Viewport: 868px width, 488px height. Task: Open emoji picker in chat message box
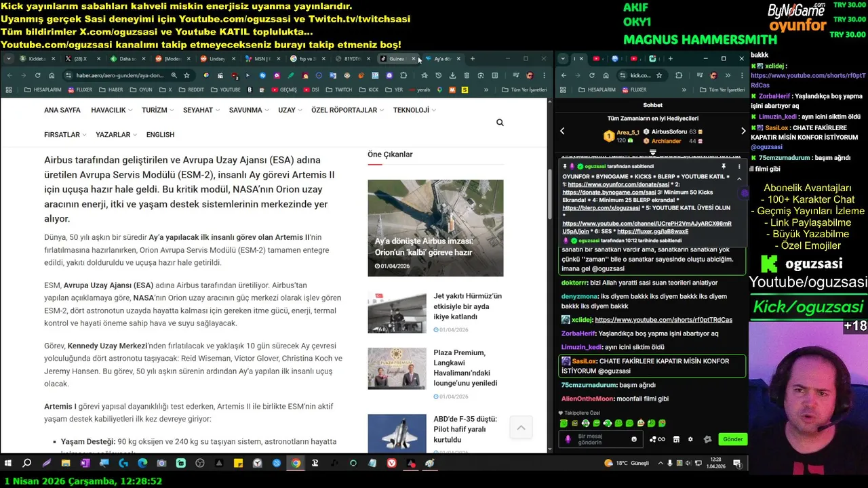[x=634, y=439]
